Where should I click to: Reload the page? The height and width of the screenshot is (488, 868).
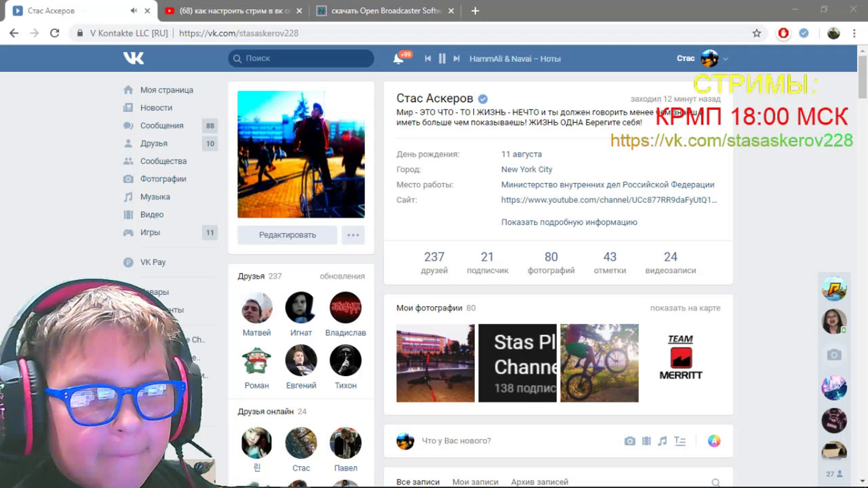tap(55, 33)
